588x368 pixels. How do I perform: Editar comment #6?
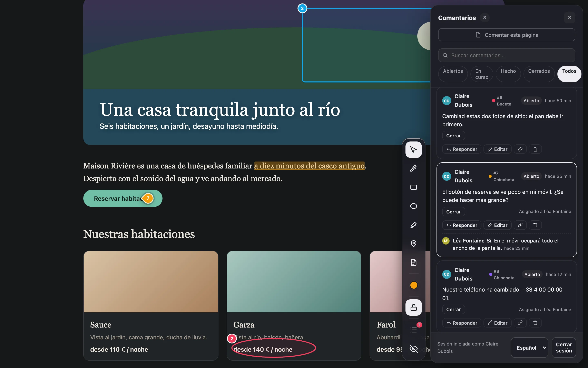[x=497, y=149]
